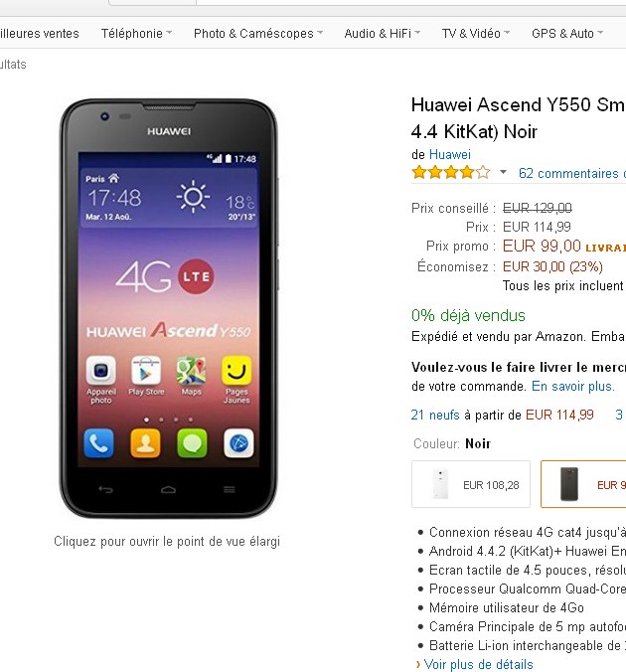Open the En savoir plus link
The image size is (626, 672).
(573, 386)
